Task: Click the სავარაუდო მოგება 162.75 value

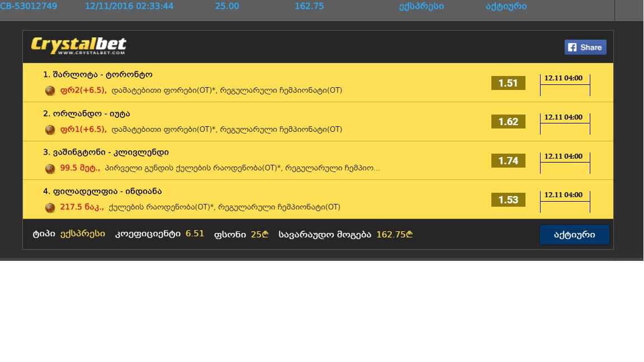Action: click(x=394, y=235)
